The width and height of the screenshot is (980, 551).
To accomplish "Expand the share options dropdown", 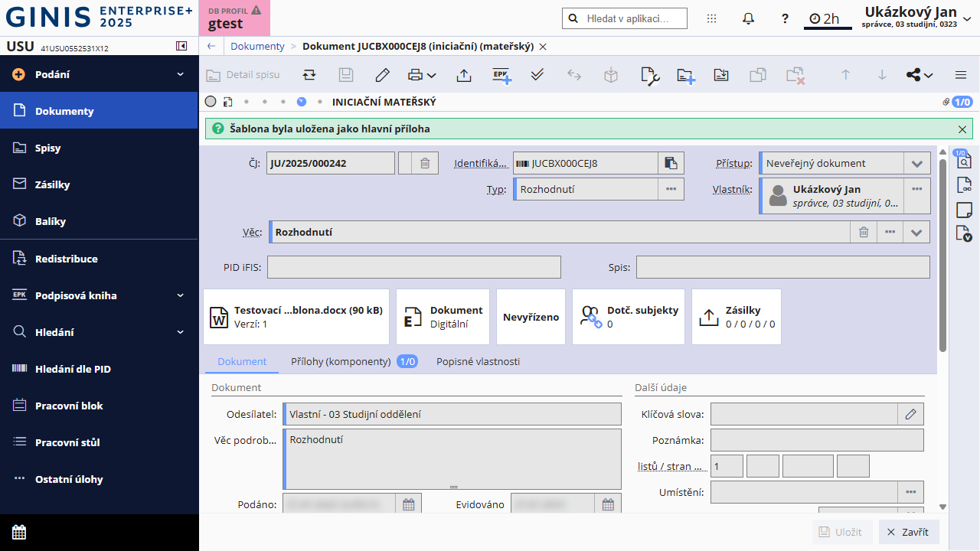I will point(919,75).
